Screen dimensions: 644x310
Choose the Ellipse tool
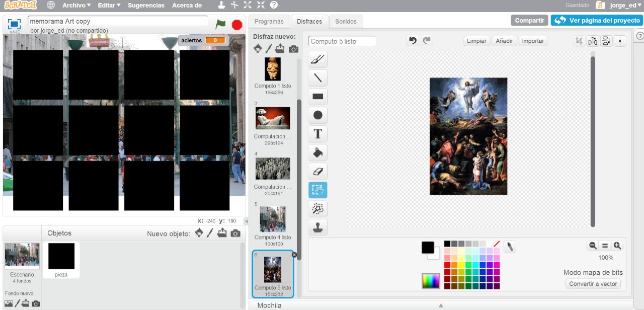coord(317,115)
